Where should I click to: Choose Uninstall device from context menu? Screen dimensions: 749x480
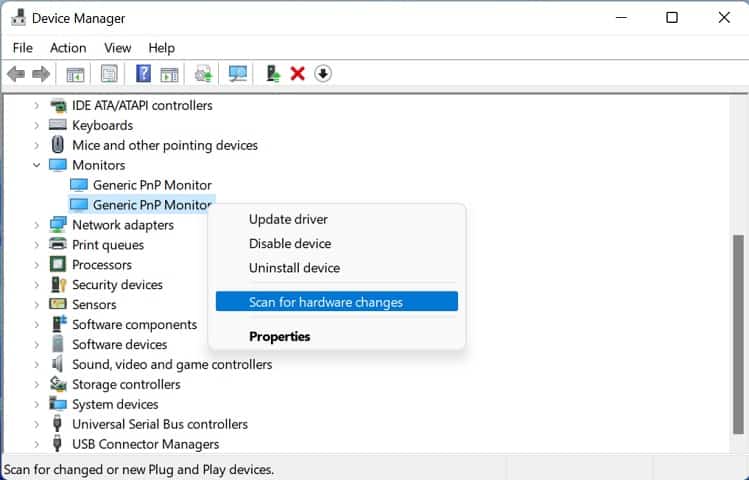(x=337, y=268)
